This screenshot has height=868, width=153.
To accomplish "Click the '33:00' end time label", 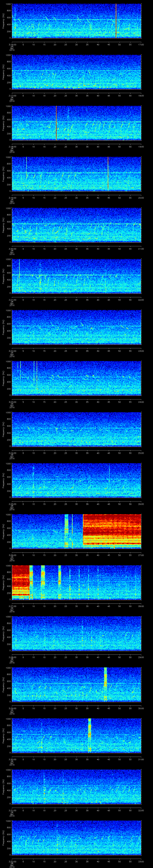I will click(141, 861).
